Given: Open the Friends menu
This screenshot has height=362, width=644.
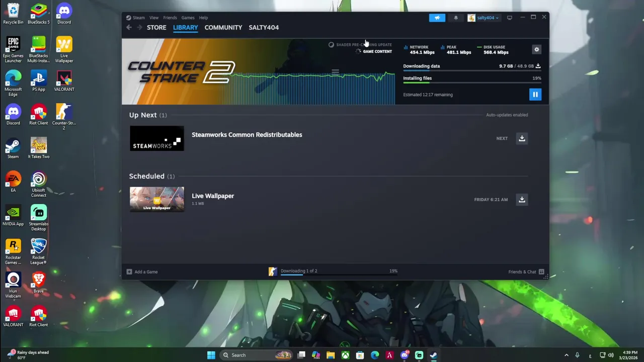Looking at the screenshot, I should tap(170, 18).
